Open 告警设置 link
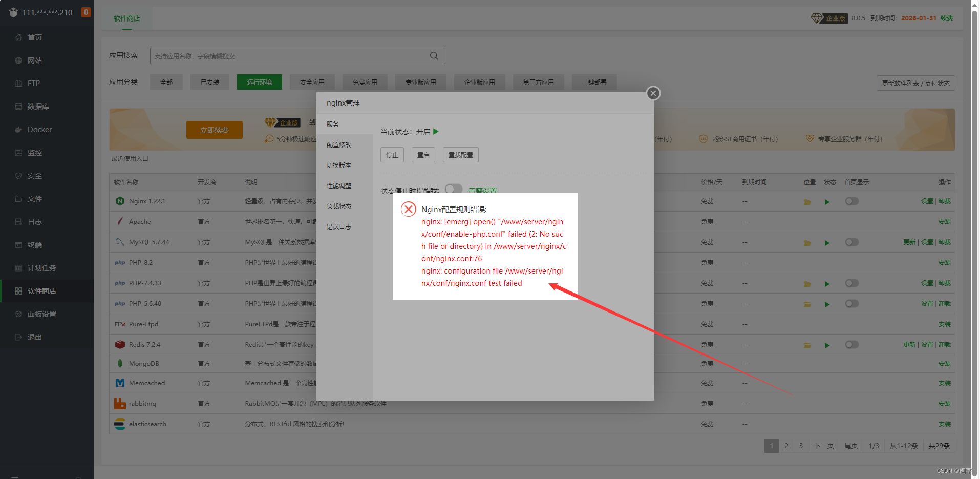 482,190
